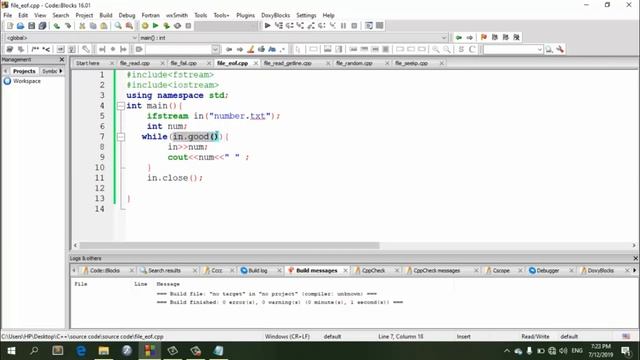The height and width of the screenshot is (360, 640).
Task: Close the file_eof.cpp tab
Action: [256, 63]
